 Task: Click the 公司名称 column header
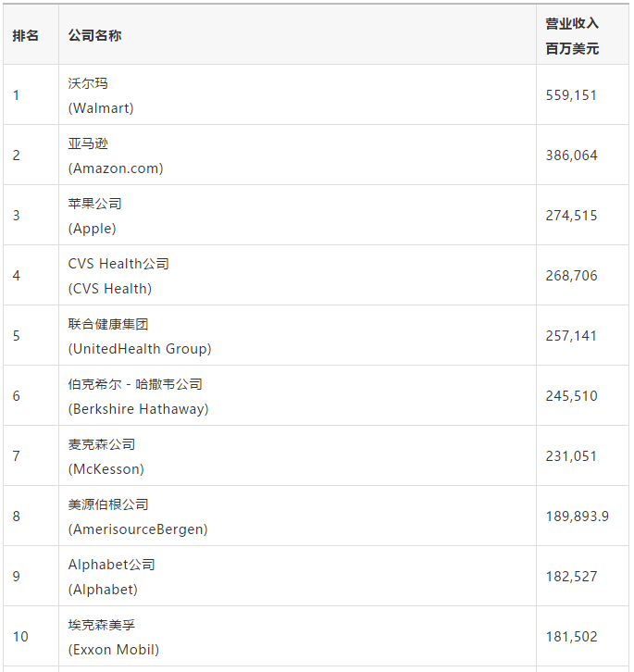pyautogui.click(x=94, y=35)
